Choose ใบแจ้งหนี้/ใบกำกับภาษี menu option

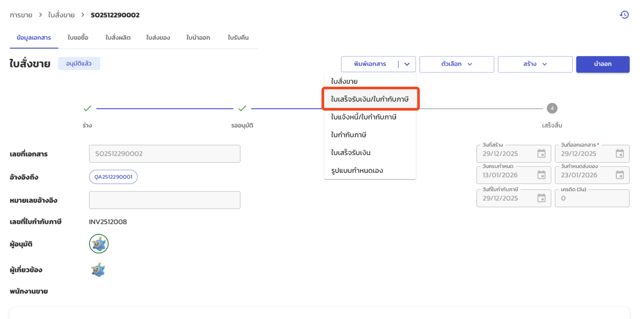(x=363, y=117)
